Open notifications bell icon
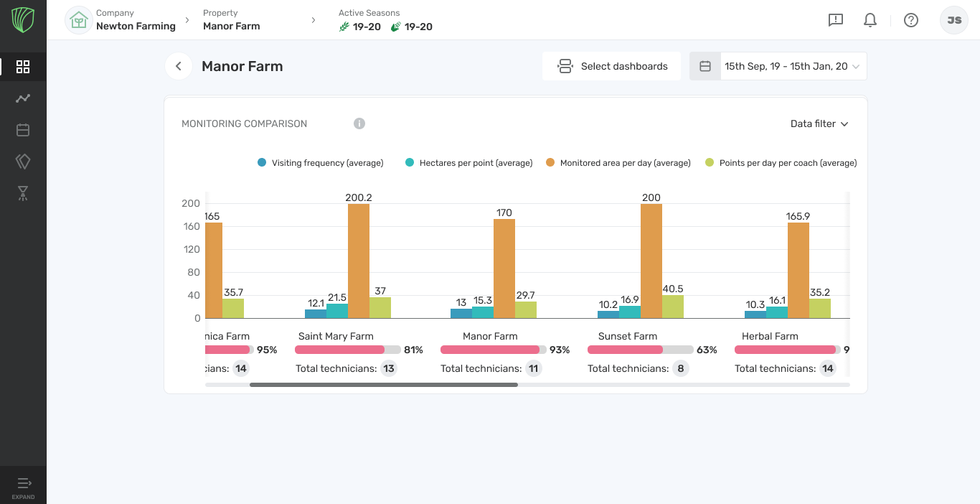This screenshot has height=504, width=980. pyautogui.click(x=870, y=20)
